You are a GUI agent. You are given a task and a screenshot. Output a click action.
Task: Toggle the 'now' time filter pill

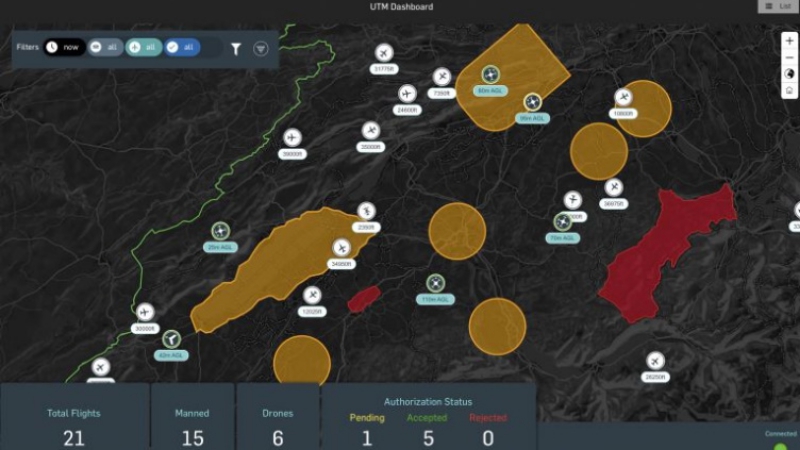click(64, 47)
